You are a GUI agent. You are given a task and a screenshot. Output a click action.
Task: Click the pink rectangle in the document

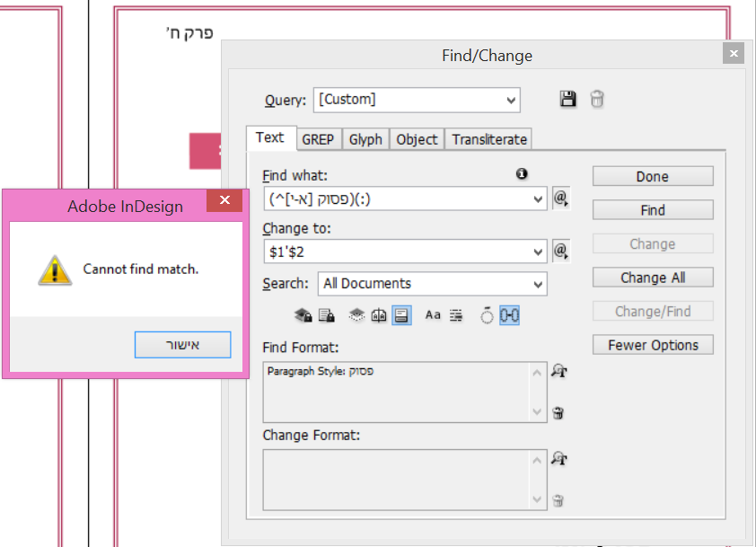click(205, 151)
